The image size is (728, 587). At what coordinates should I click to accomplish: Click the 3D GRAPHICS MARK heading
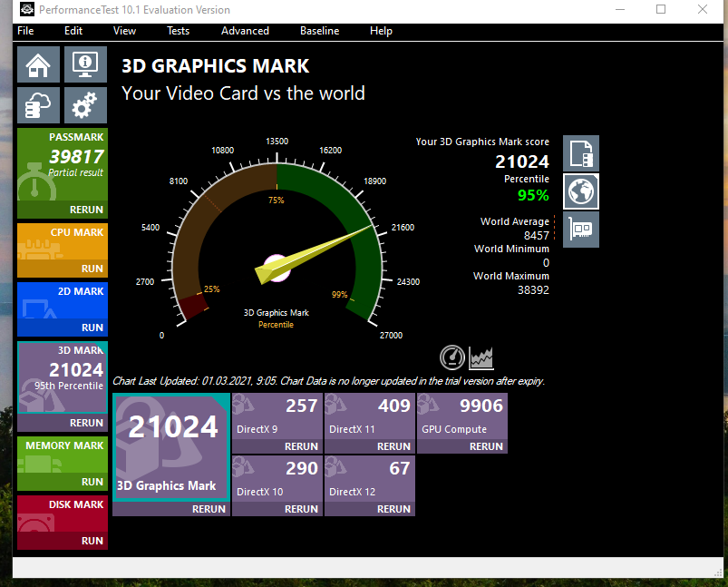(x=216, y=66)
